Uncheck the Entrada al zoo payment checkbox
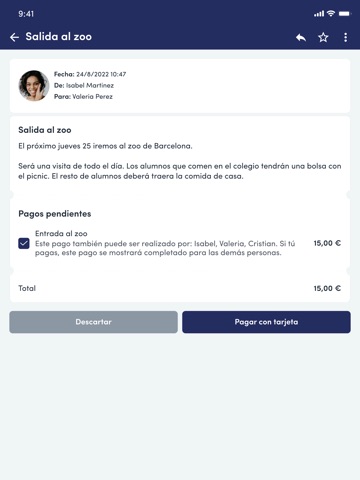 tap(24, 243)
